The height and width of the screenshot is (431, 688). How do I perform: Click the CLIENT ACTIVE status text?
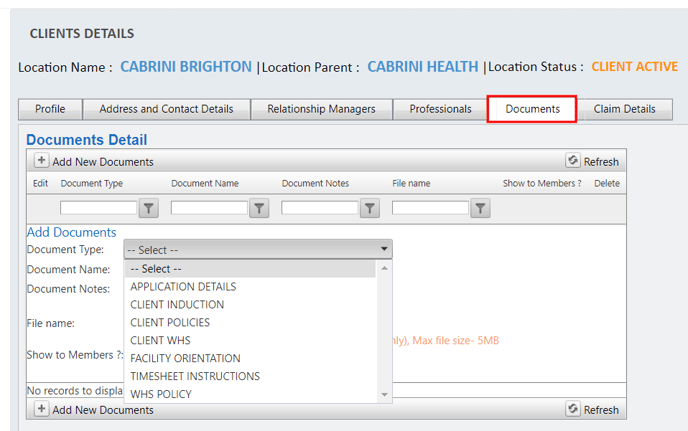[x=634, y=67]
